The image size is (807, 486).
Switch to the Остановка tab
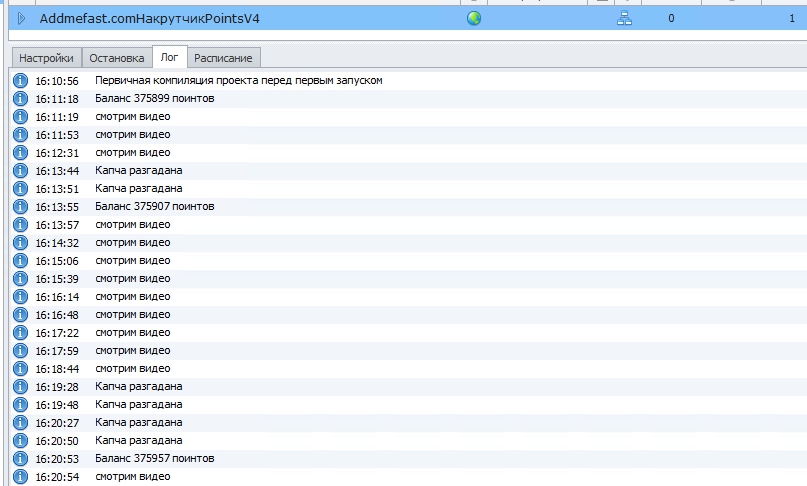pyautogui.click(x=117, y=58)
